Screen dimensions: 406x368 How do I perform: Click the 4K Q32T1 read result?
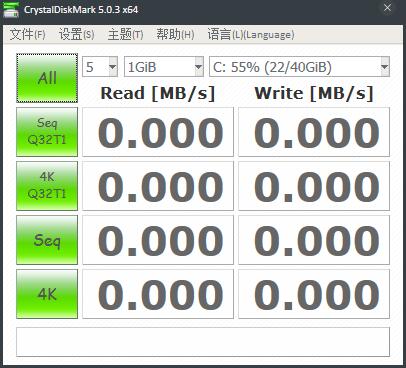tap(158, 186)
